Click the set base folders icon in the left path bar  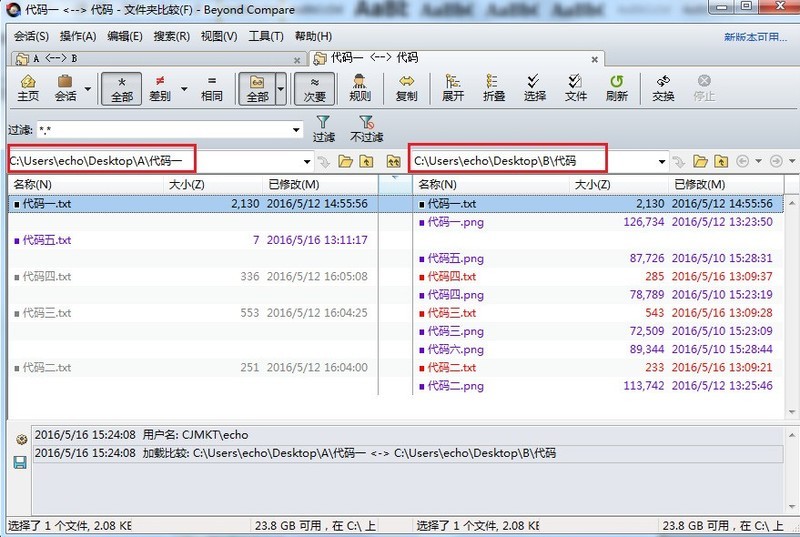point(393,162)
